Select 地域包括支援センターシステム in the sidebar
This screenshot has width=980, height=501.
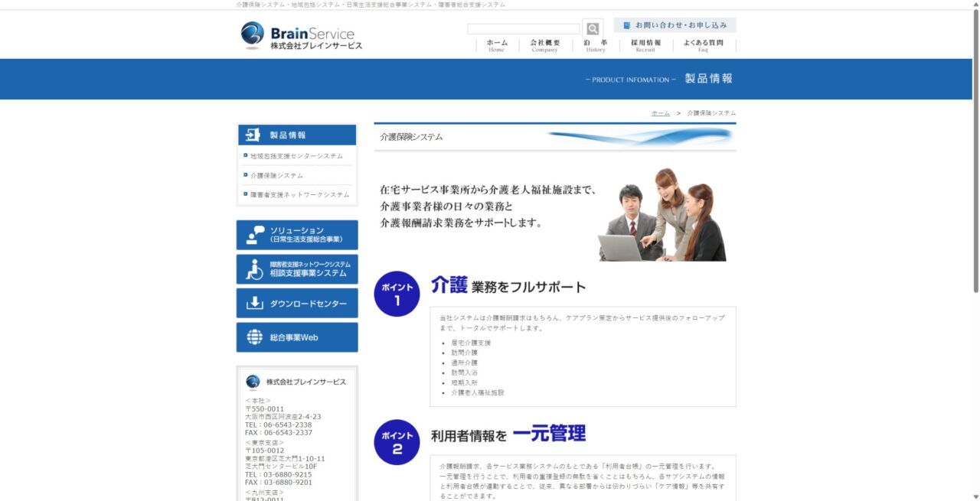[296, 156]
